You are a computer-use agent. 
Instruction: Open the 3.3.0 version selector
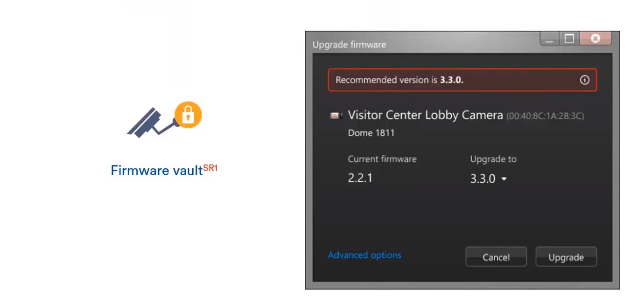[488, 179]
